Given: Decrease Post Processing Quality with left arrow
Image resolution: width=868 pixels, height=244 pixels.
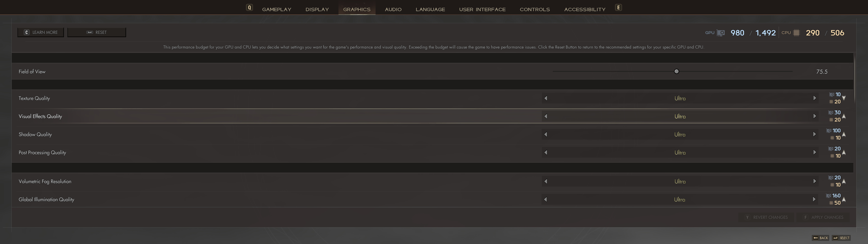Looking at the screenshot, I should (545, 152).
